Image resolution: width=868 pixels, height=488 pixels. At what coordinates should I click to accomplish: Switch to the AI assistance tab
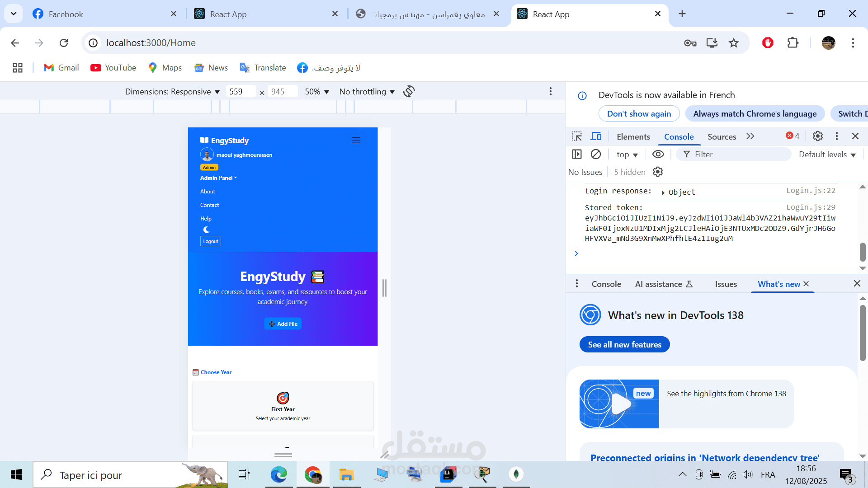[663, 284]
